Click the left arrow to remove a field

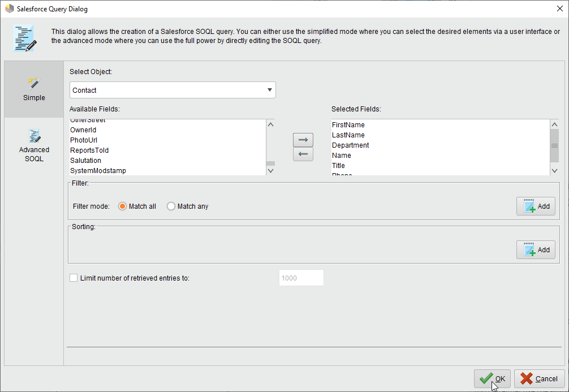click(x=303, y=154)
